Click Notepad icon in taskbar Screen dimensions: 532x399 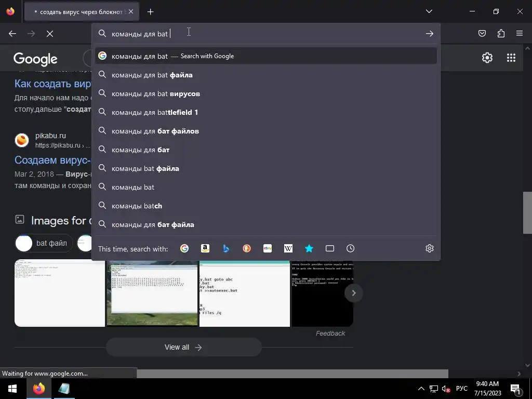tap(63, 389)
